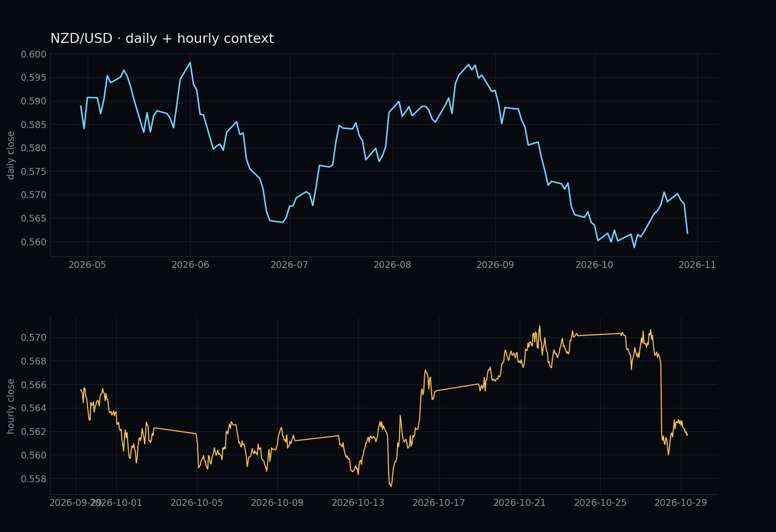776x532 pixels.
Task: Click the 0.558 hourly axis tick
Action: (x=34, y=479)
